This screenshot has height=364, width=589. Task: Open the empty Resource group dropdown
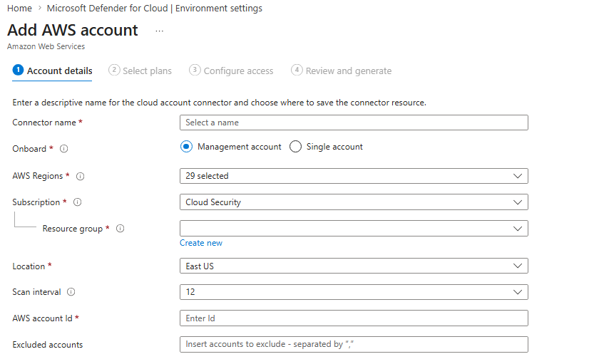pyautogui.click(x=354, y=229)
